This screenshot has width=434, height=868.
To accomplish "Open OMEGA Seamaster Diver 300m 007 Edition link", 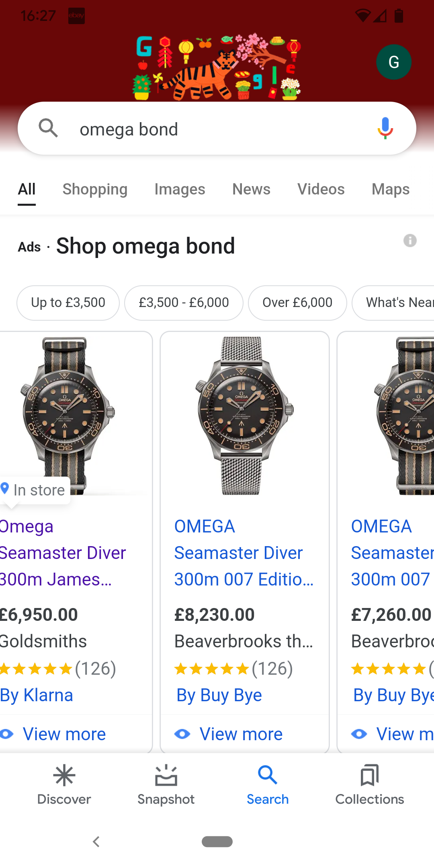I will [244, 553].
